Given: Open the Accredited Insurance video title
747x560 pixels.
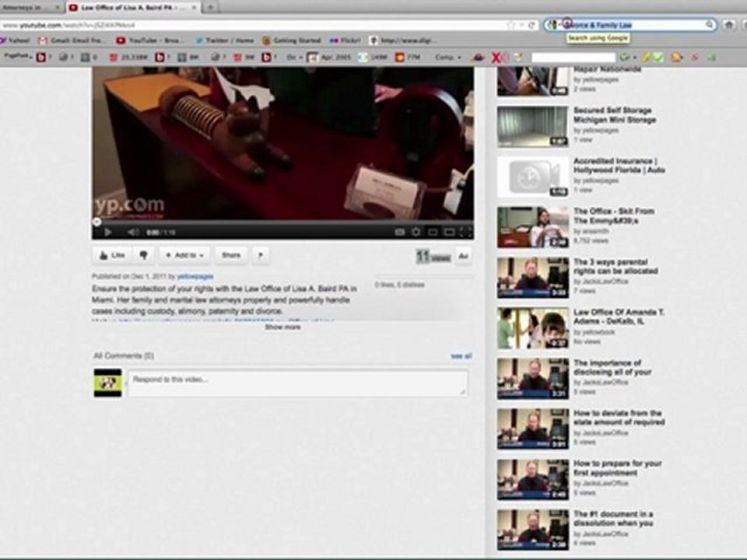Looking at the screenshot, I should coord(619,165).
